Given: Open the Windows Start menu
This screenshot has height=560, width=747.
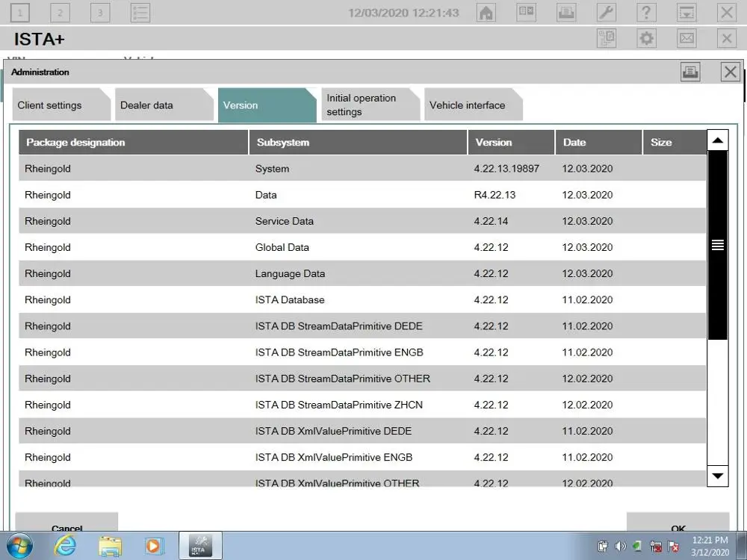Looking at the screenshot, I should pyautogui.click(x=20, y=546).
